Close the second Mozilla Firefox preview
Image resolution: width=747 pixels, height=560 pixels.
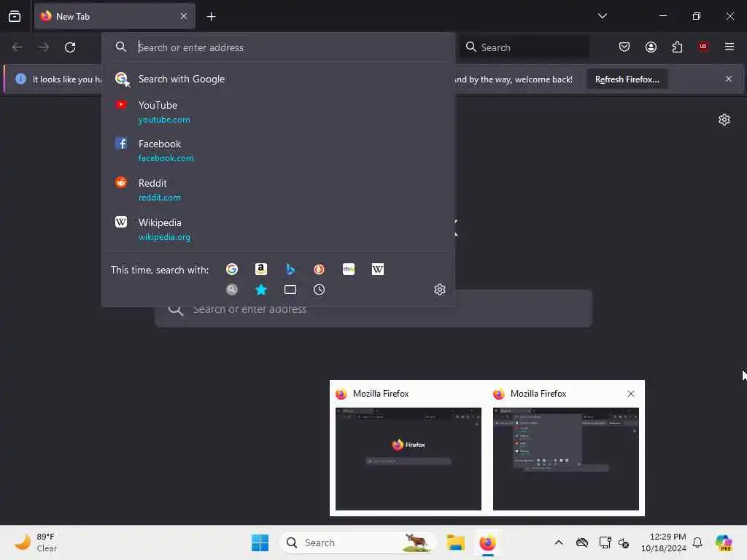(x=631, y=394)
